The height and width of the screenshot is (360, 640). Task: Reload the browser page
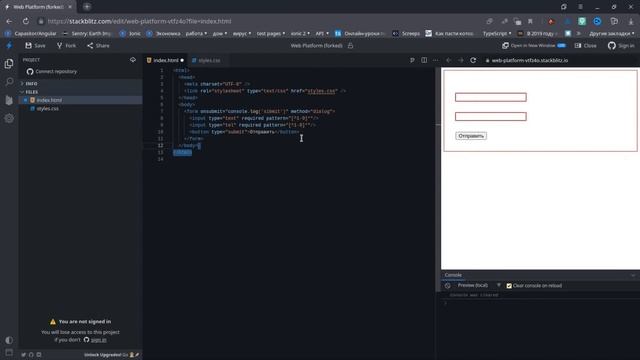(26, 21)
